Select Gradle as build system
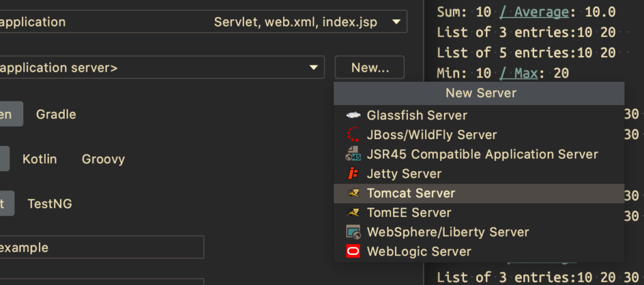 pyautogui.click(x=56, y=115)
